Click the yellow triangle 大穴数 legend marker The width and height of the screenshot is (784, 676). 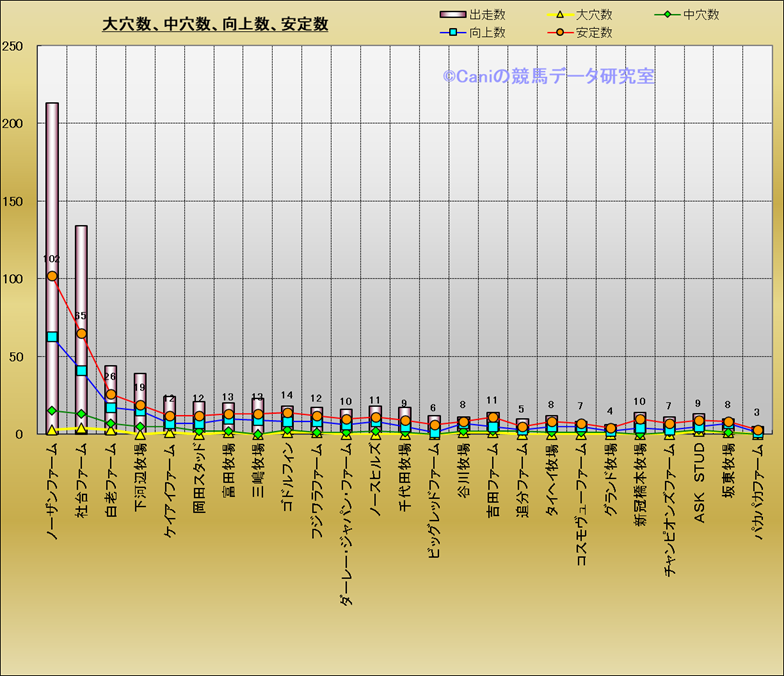tap(560, 15)
